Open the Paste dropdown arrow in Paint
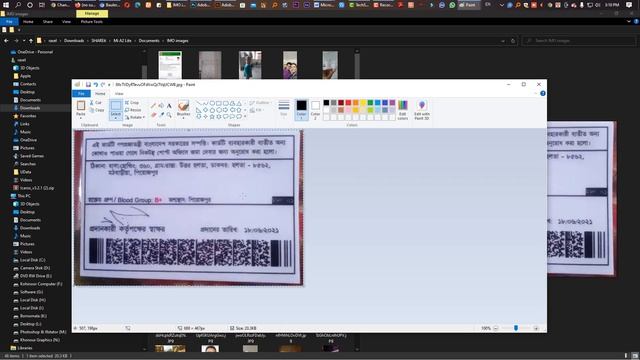This screenshot has width=640, height=360. tap(81, 118)
